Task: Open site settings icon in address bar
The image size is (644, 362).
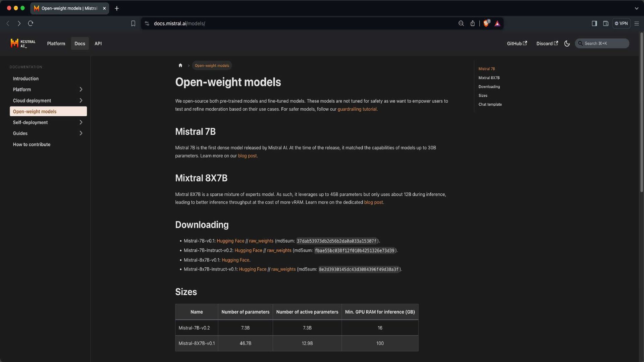Action: 147,23
